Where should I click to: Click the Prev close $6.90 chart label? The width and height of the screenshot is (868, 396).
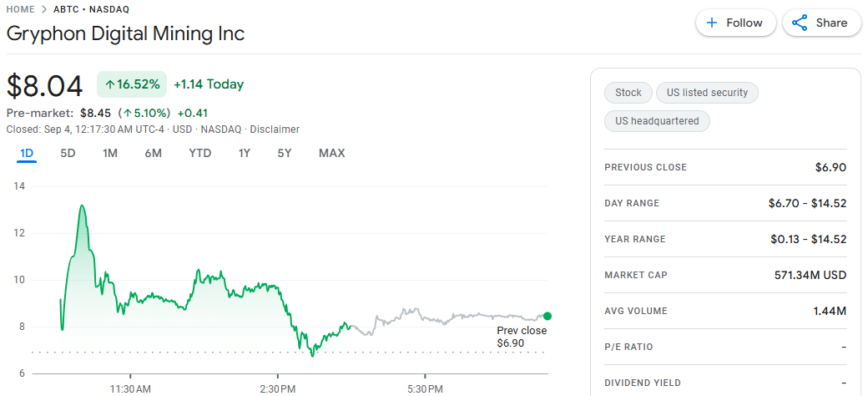coord(522,337)
